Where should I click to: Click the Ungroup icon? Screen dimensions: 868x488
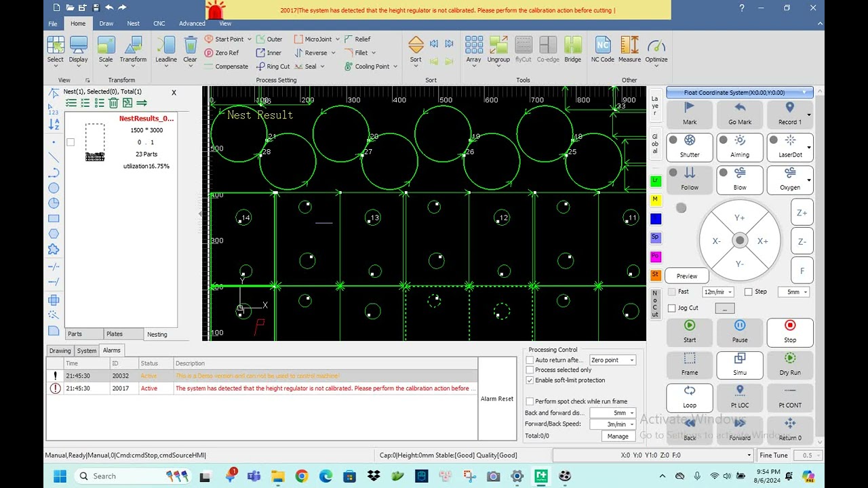point(498,49)
